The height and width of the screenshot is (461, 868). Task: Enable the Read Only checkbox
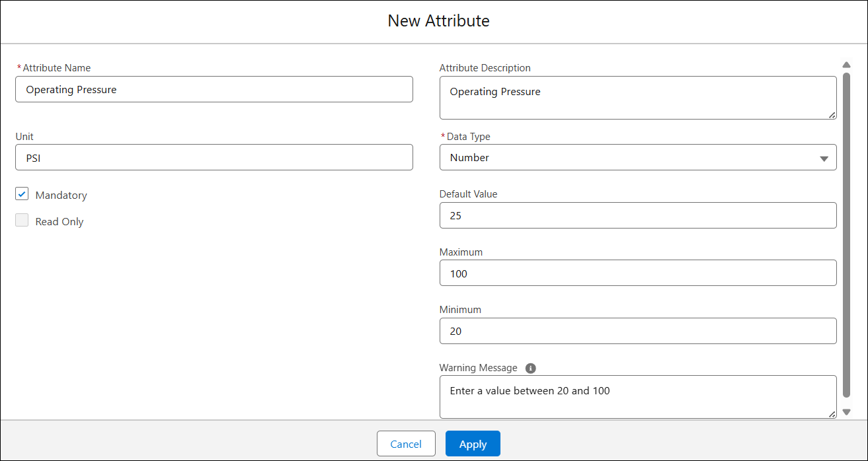click(x=22, y=221)
